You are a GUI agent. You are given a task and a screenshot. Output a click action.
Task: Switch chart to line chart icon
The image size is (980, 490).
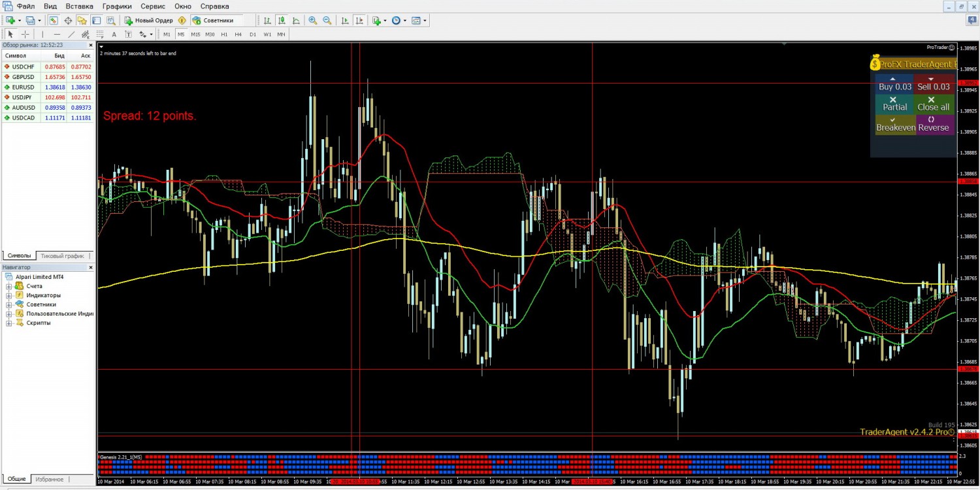point(296,20)
